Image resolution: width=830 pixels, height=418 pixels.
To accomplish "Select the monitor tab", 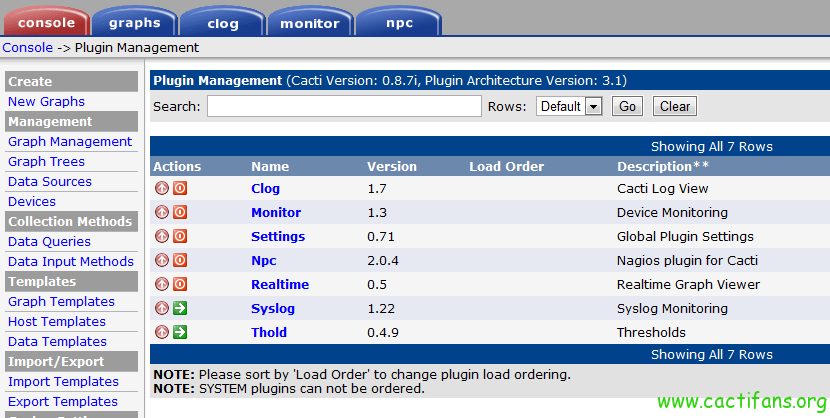I will pyautogui.click(x=310, y=22).
